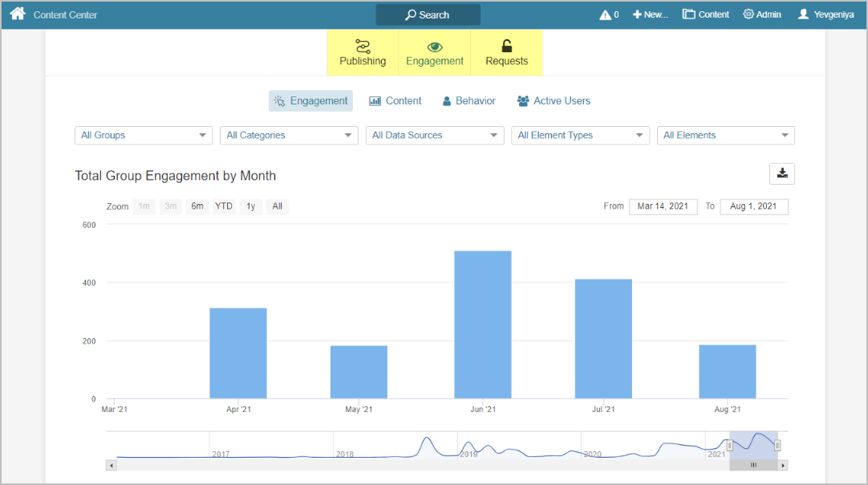Click the Search button
Screen dimensions: 868x485
(428, 14)
